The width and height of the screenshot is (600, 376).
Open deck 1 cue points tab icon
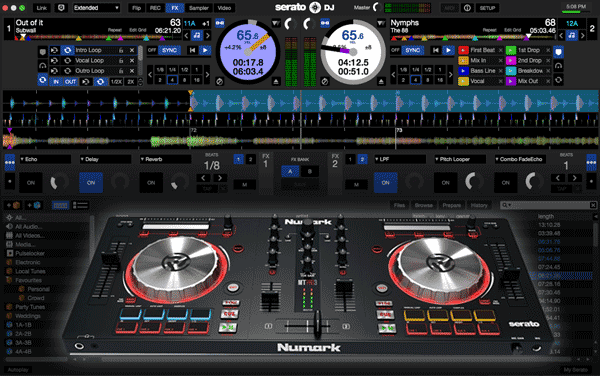click(x=42, y=52)
